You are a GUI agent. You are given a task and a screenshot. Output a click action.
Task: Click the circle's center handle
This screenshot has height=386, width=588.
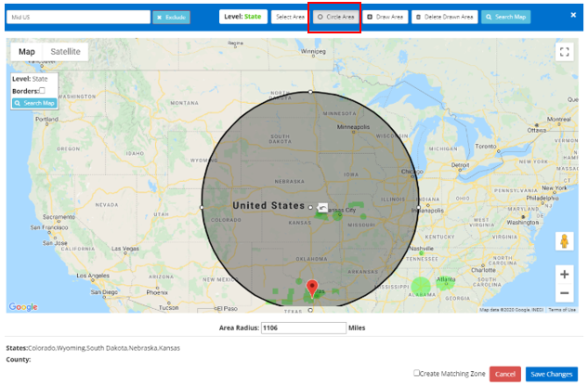tap(310, 207)
